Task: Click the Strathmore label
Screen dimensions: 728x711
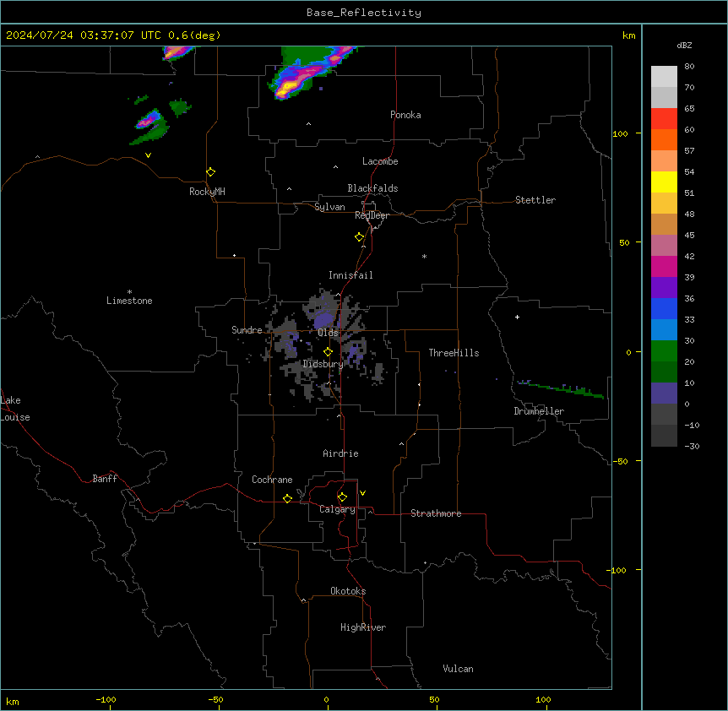Action: pos(436,513)
